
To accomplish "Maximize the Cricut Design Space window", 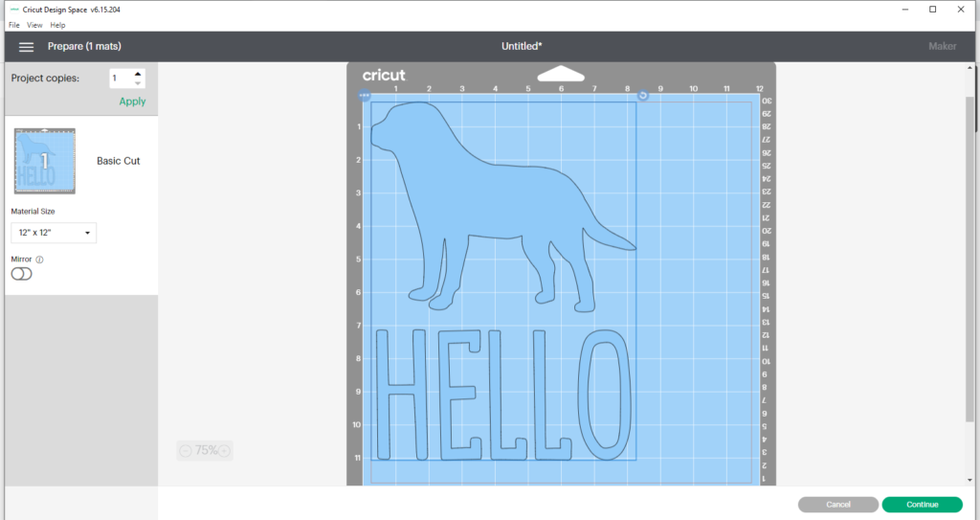I will [932, 10].
